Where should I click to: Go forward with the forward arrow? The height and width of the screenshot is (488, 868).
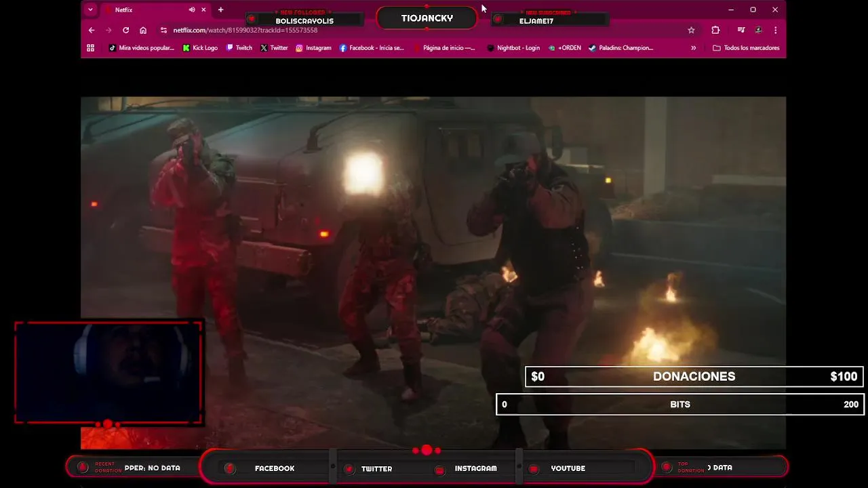click(x=108, y=30)
